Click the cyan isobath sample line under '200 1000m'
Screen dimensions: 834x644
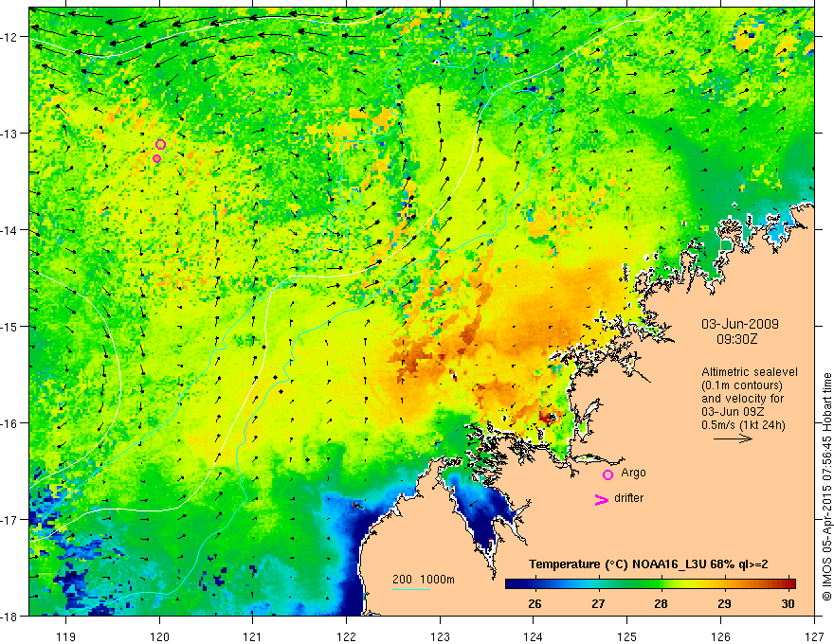411,589
